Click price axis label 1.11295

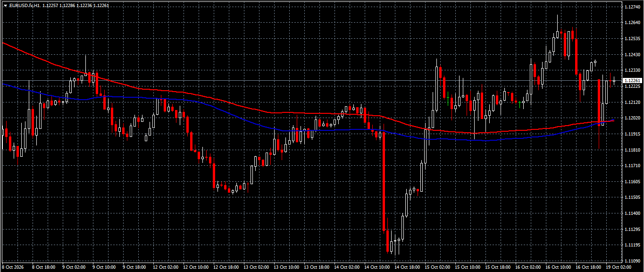pyautogui.click(x=632, y=229)
